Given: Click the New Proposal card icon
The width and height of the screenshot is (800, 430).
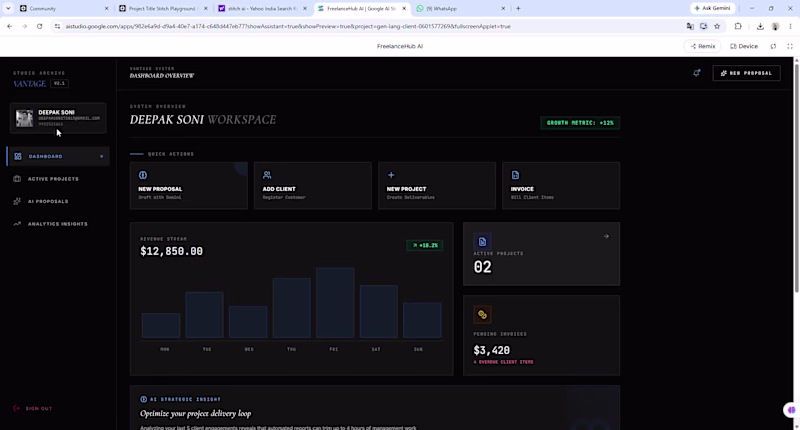Looking at the screenshot, I should [143, 175].
